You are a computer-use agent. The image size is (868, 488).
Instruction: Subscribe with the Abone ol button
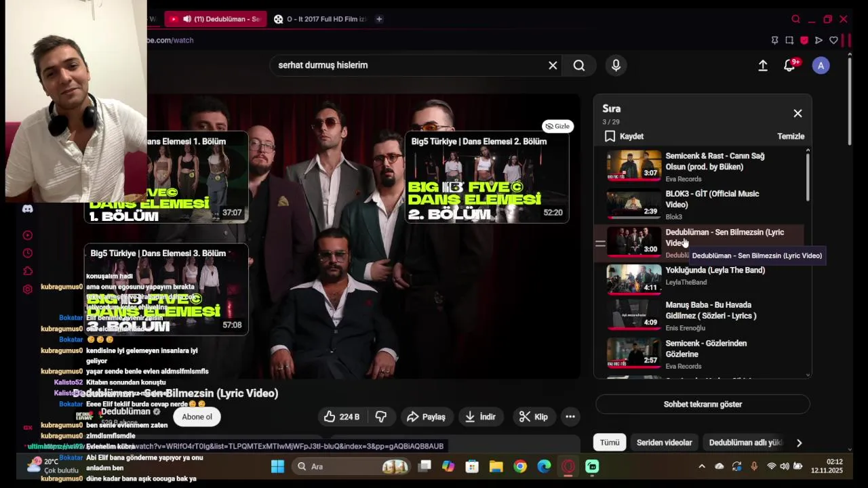(x=197, y=417)
